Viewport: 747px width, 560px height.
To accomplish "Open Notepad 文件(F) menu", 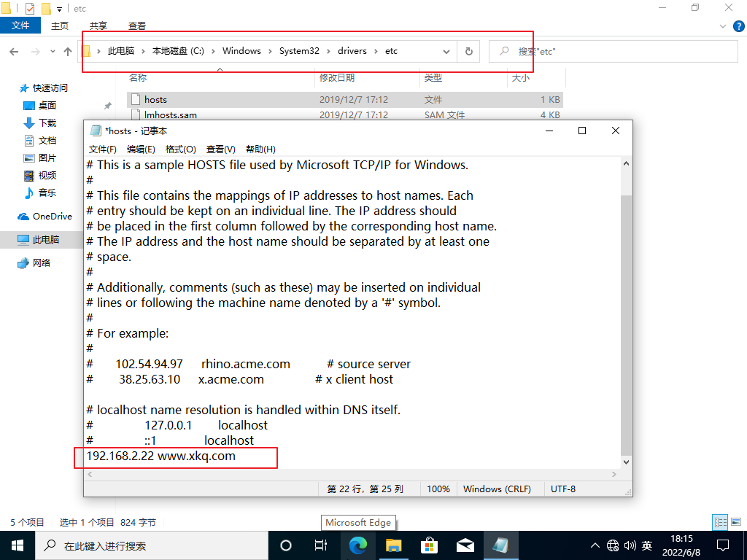I will (103, 149).
